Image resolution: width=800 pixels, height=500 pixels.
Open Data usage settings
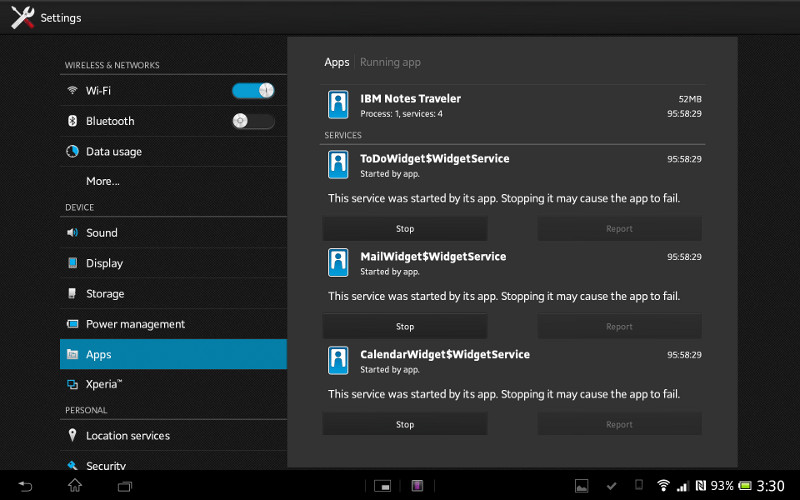pos(173,152)
